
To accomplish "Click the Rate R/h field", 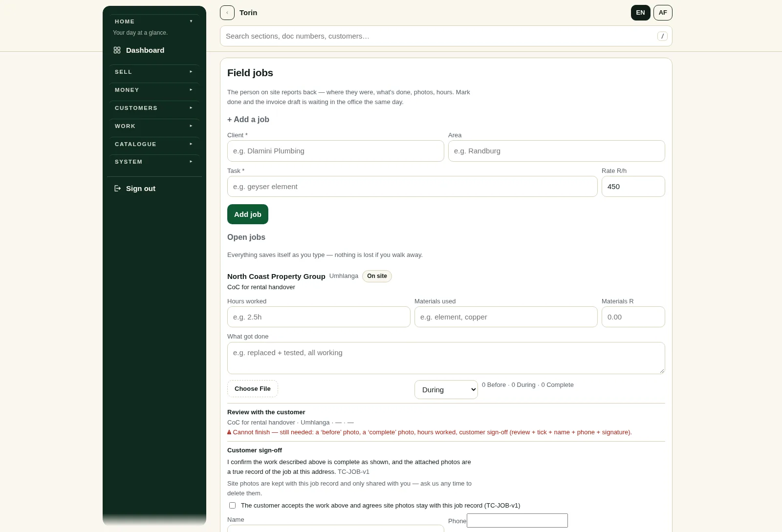I will (x=633, y=187).
